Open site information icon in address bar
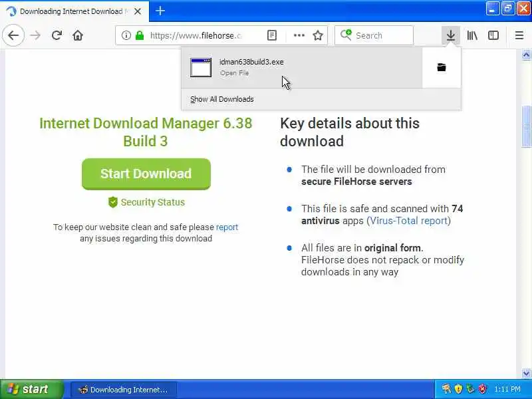Screen dimensions: 532x399 [126, 35]
